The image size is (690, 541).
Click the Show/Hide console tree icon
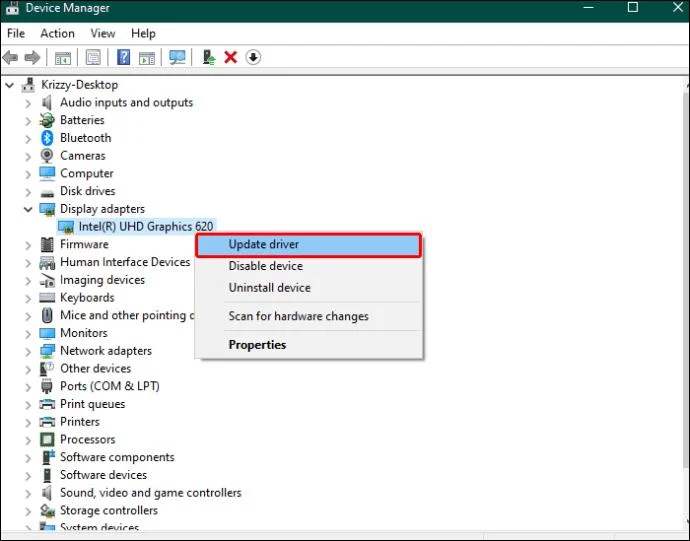point(62,58)
